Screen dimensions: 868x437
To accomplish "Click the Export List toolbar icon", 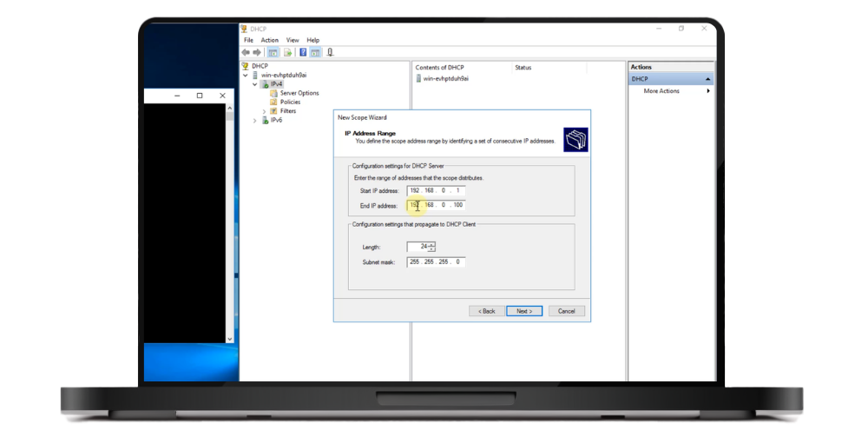I will (x=286, y=52).
